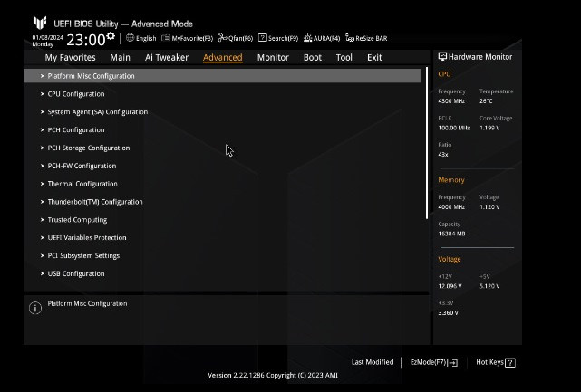Switch to Exit tab
Viewport: 581px width, 392px height.
(x=374, y=57)
